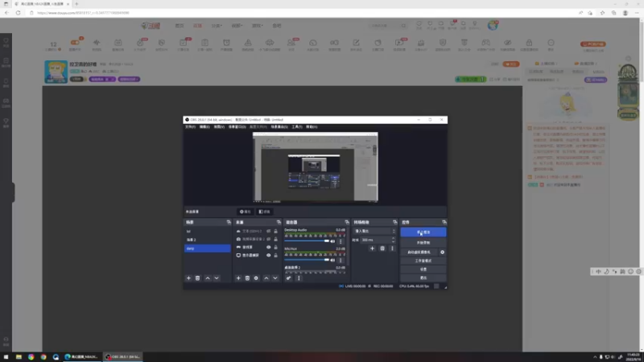The image size is (644, 362).
Task: Delete the selected scene with trash icon
Action: click(197, 278)
